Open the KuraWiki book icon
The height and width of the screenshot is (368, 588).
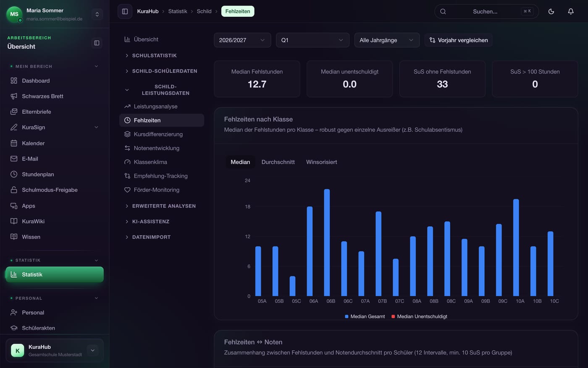(14, 221)
